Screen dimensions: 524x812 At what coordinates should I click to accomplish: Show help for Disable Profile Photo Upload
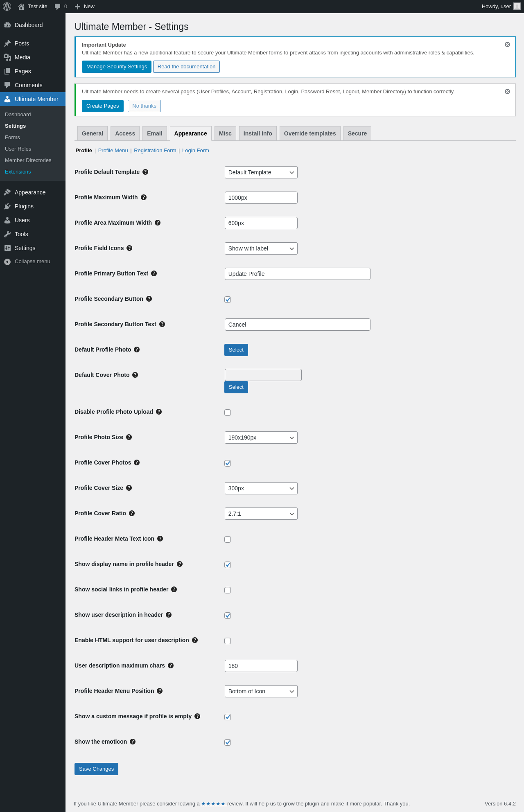159,412
